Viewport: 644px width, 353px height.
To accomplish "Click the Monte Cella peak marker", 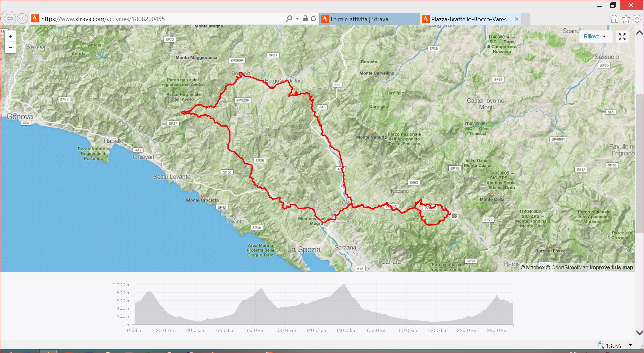I will point(492,194).
